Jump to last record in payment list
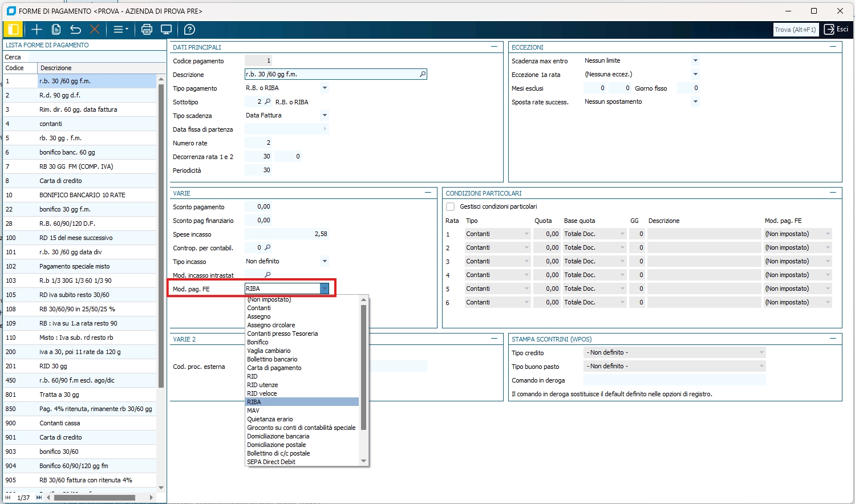 click(39, 497)
